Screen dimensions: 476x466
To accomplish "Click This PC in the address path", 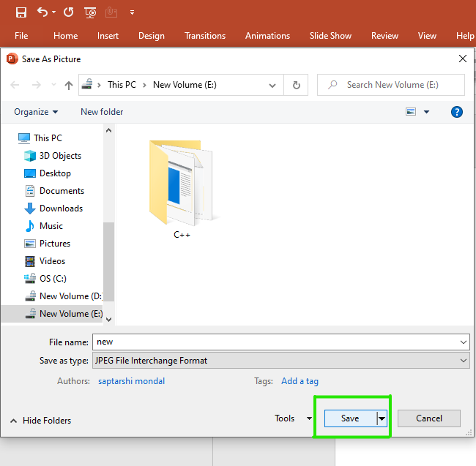I will point(122,85).
